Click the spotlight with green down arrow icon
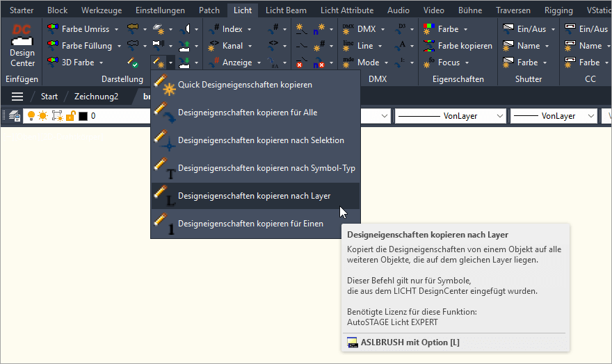The width and height of the screenshot is (612, 364). [184, 63]
